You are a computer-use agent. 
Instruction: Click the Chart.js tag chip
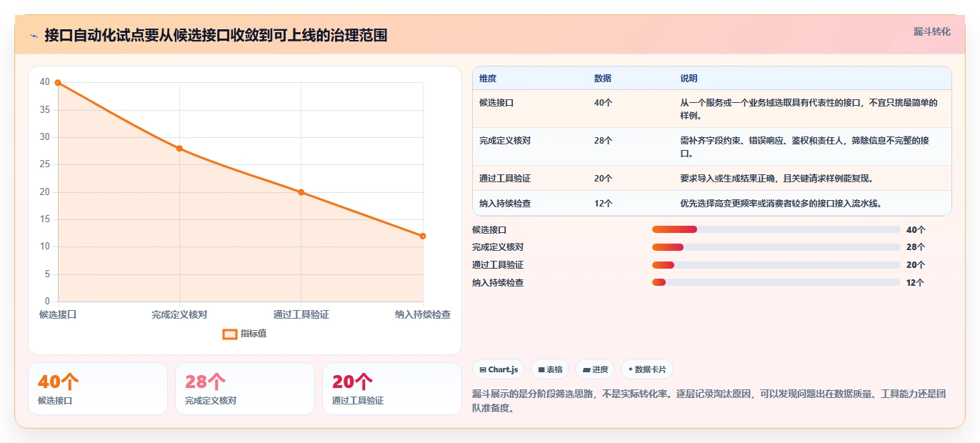pyautogui.click(x=499, y=369)
